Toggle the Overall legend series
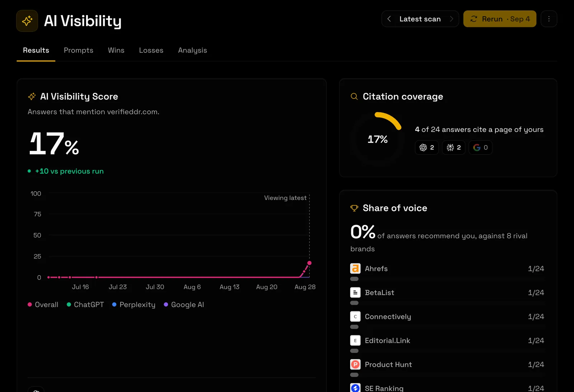This screenshot has width=574, height=392. click(43, 305)
